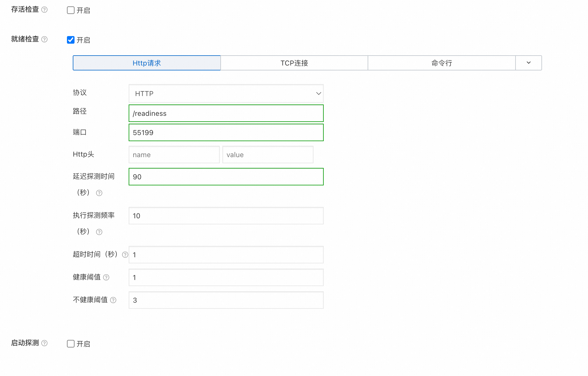Screen dimensions: 588x376
Task: Click the 存活检查 section label
Action: [25, 10]
